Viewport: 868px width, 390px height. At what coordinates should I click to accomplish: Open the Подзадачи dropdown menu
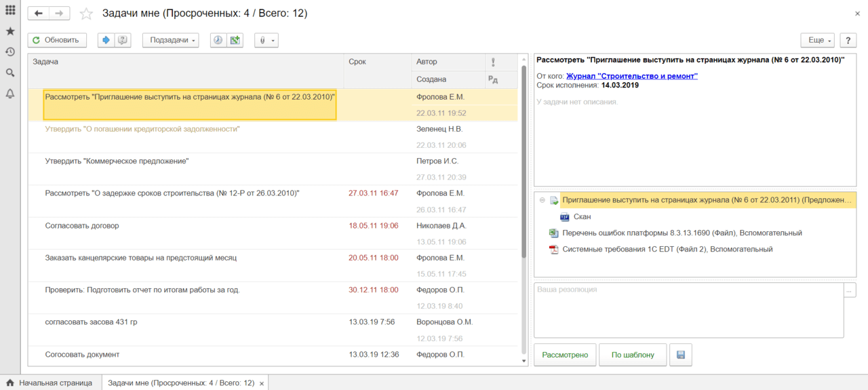point(170,41)
